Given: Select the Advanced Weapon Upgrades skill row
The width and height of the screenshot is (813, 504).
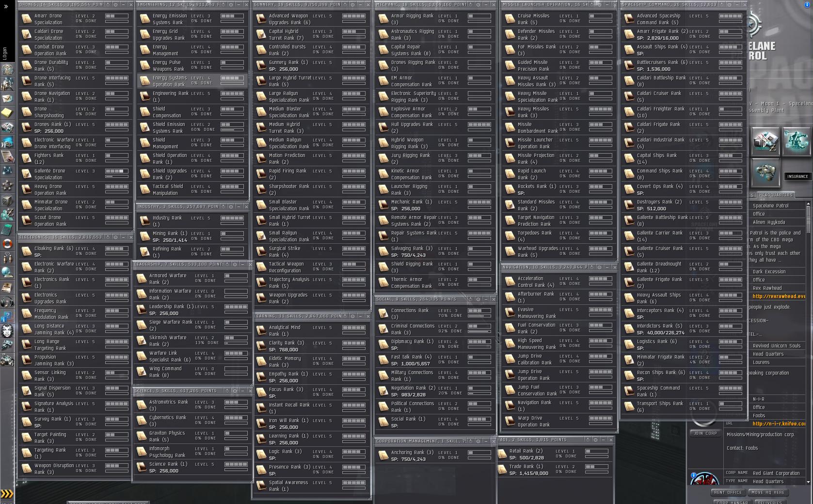Looking at the screenshot, I should point(311,19).
